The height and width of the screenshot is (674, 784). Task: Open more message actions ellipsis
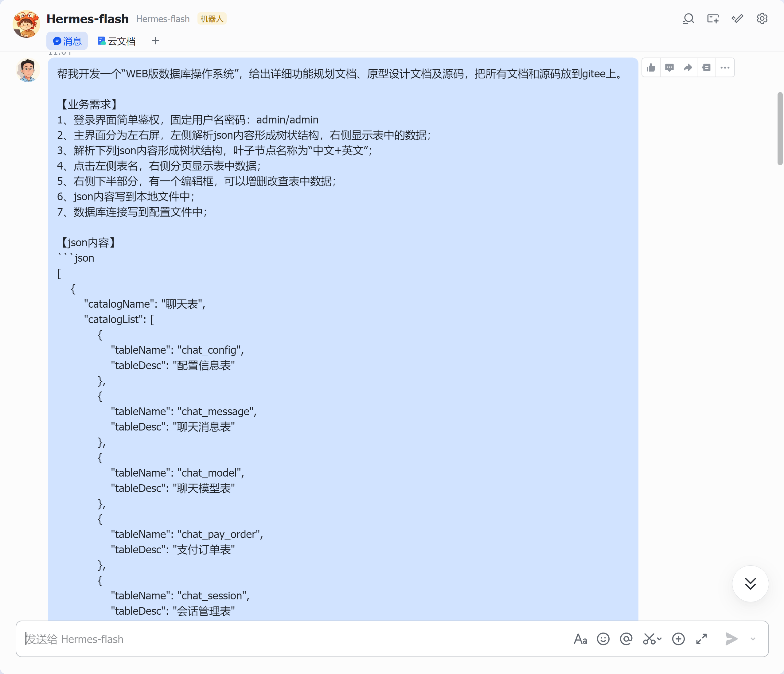[725, 68]
